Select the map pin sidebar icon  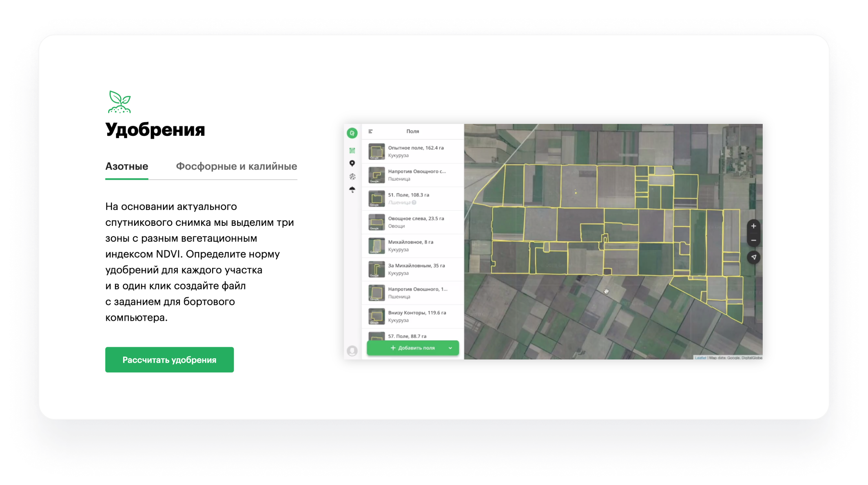(352, 163)
